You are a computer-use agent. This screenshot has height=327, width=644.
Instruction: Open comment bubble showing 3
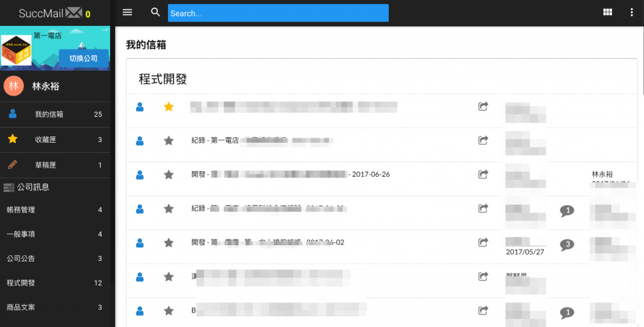[567, 245]
